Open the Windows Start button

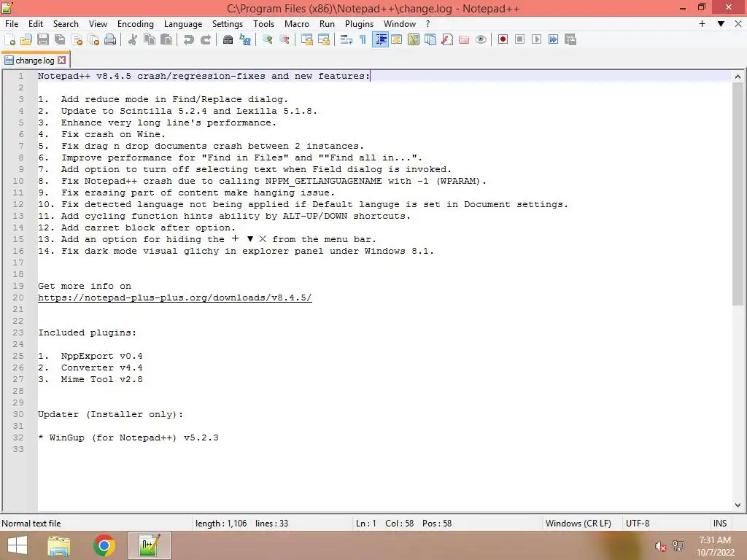pyautogui.click(x=18, y=545)
